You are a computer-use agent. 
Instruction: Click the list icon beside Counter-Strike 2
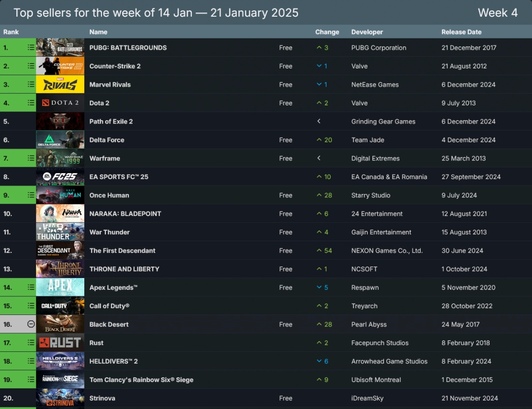tap(30, 66)
